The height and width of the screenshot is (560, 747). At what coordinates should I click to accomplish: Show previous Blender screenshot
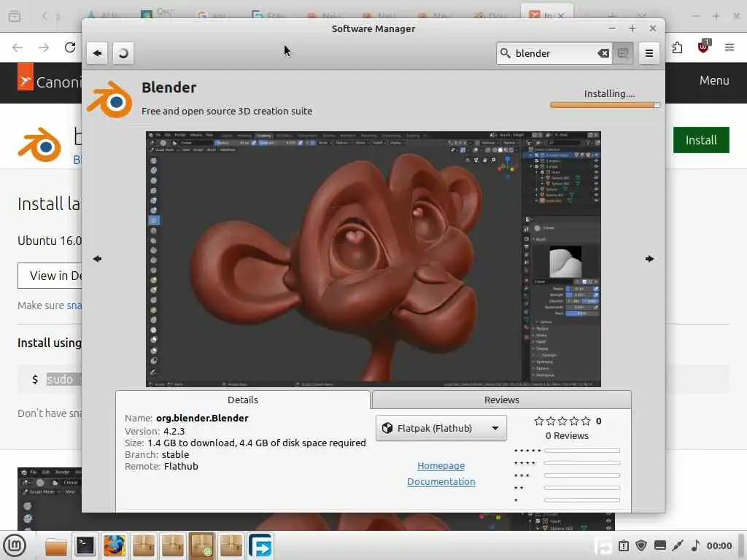pos(98,259)
